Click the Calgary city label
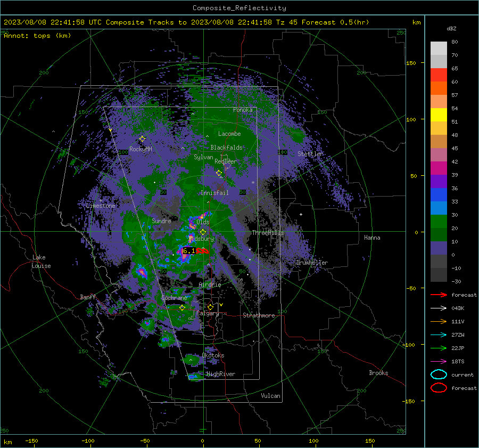Screen dimensions: 479x448 coord(208,313)
